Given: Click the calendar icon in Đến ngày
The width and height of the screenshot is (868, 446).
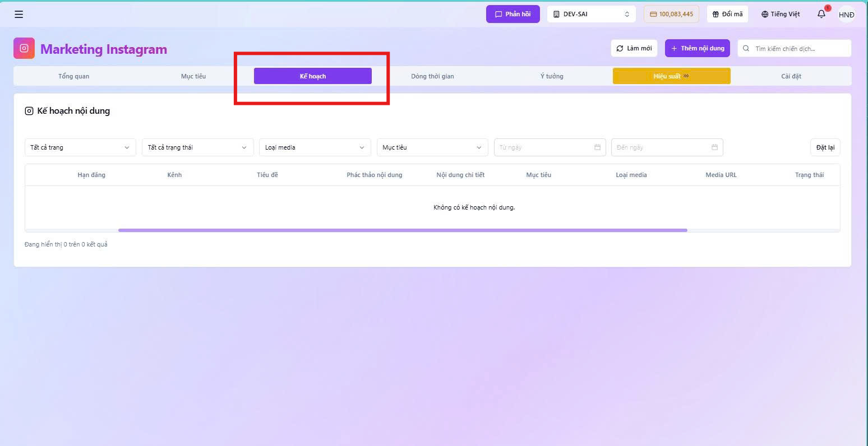Looking at the screenshot, I should (x=714, y=147).
